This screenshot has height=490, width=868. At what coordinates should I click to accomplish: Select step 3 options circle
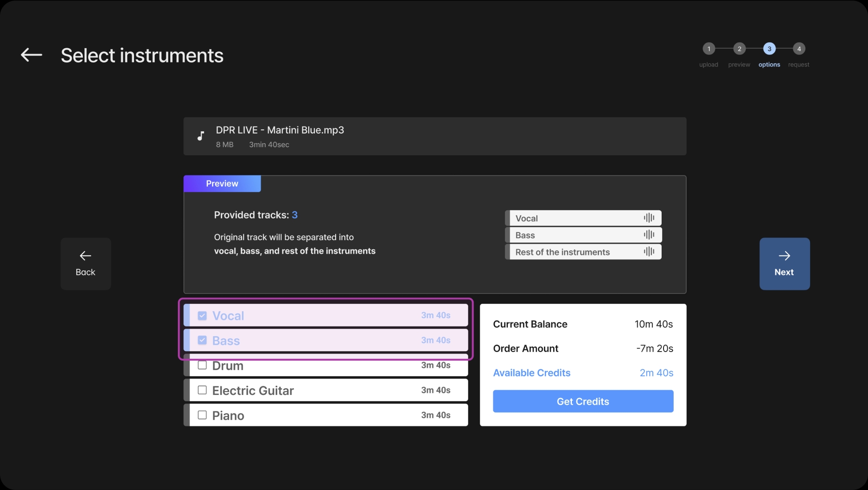(x=769, y=49)
